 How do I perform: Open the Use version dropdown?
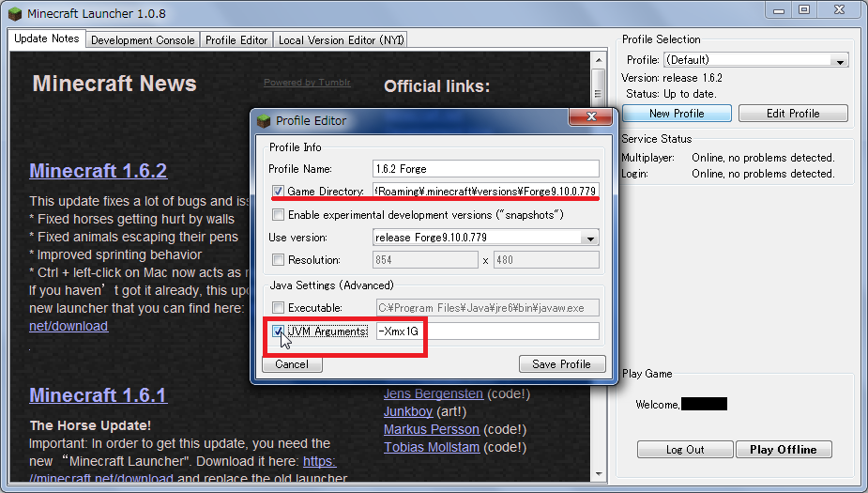pos(590,238)
